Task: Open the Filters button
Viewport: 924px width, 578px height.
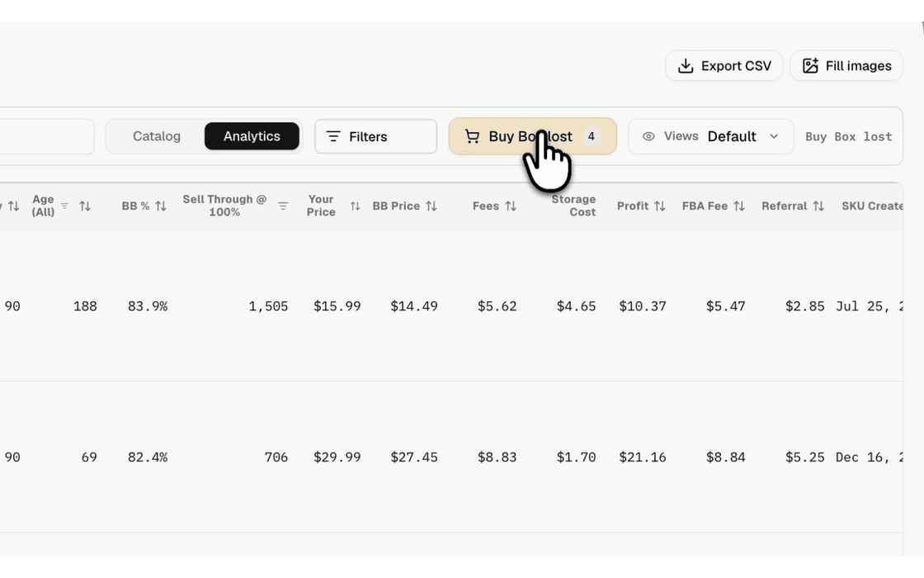Action: (376, 136)
